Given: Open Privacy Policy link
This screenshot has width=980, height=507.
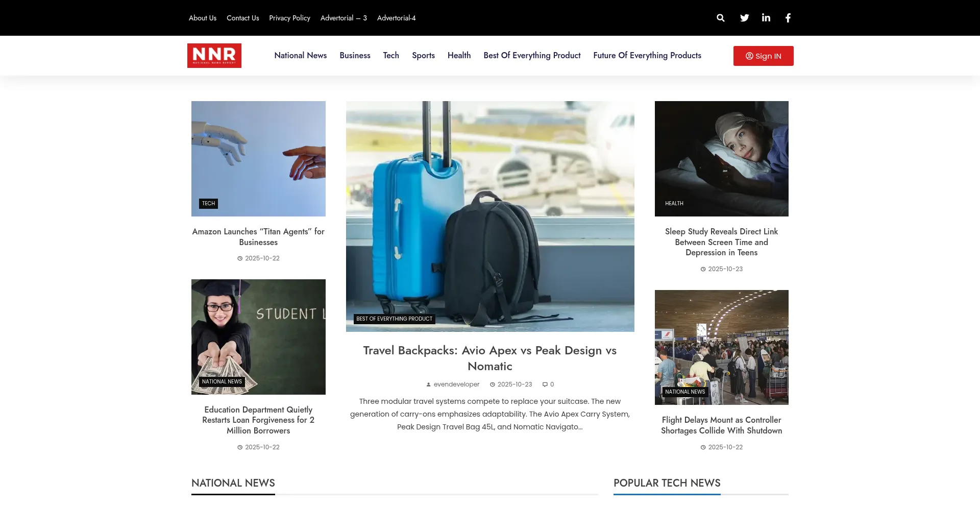Looking at the screenshot, I should (x=290, y=18).
